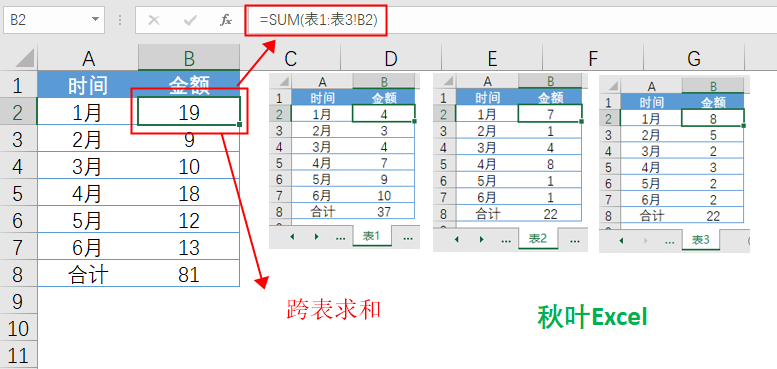
Task: Click the 表1 sheet tab
Action: tap(371, 236)
